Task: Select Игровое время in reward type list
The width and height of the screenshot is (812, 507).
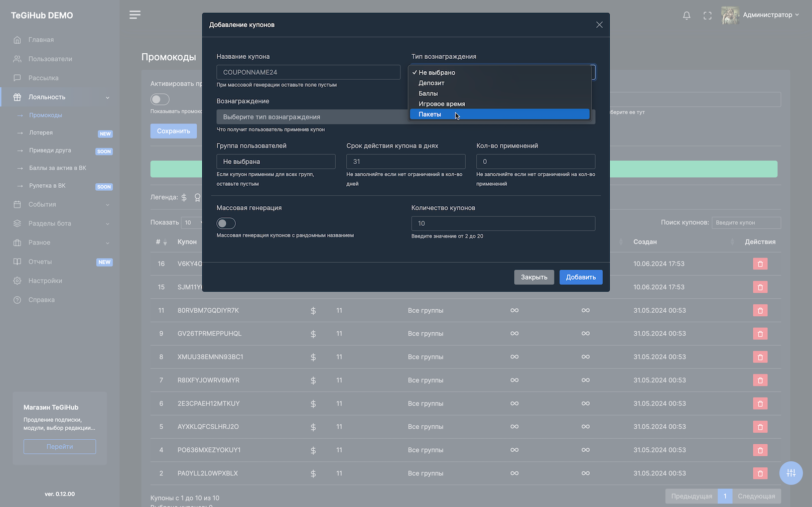Action: click(499, 104)
